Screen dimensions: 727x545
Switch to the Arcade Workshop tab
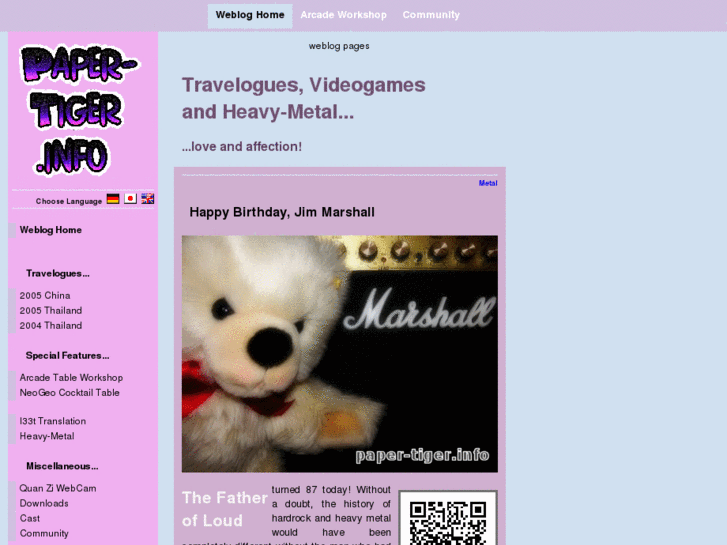(343, 15)
